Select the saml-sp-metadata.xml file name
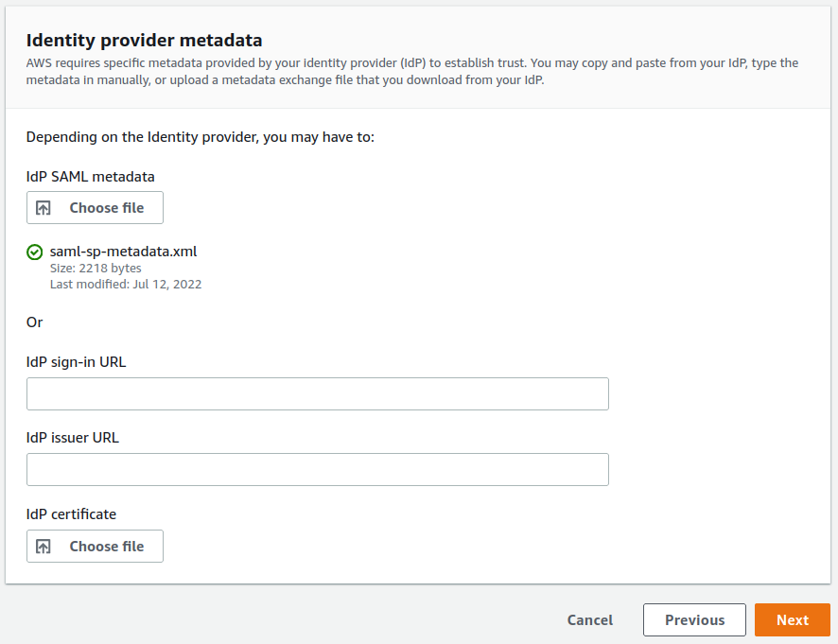This screenshot has width=838, height=644. point(124,252)
